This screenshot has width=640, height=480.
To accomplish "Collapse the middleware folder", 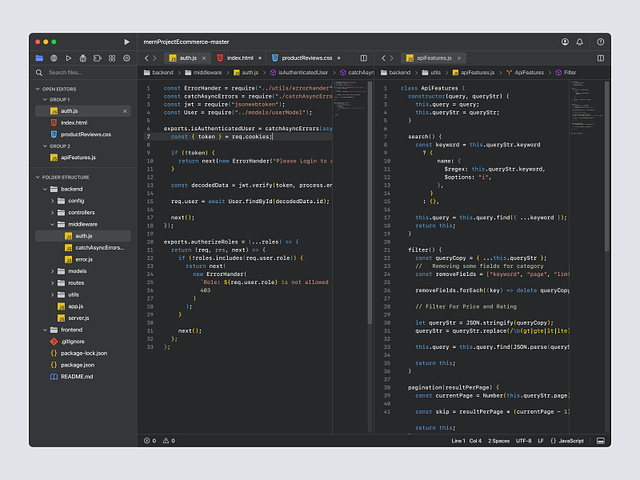I will coord(82,224).
